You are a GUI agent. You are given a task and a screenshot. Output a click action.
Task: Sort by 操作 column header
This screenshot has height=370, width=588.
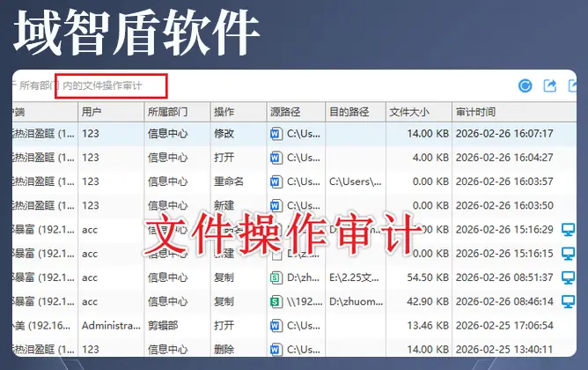click(239, 112)
